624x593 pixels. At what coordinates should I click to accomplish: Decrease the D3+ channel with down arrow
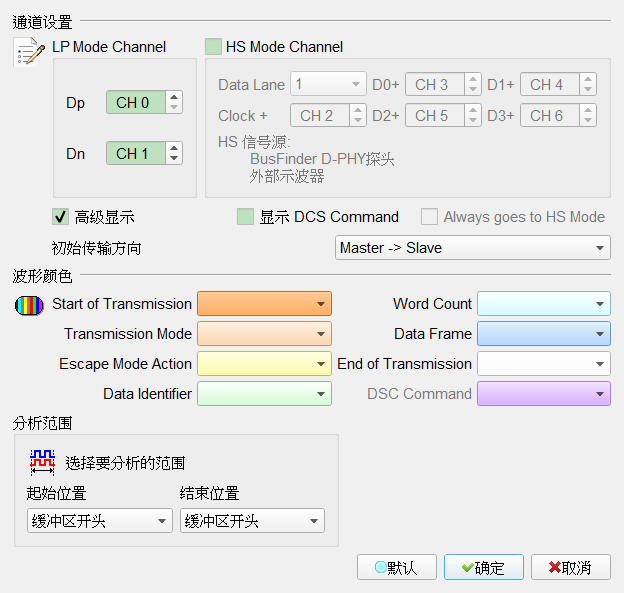(x=588, y=121)
